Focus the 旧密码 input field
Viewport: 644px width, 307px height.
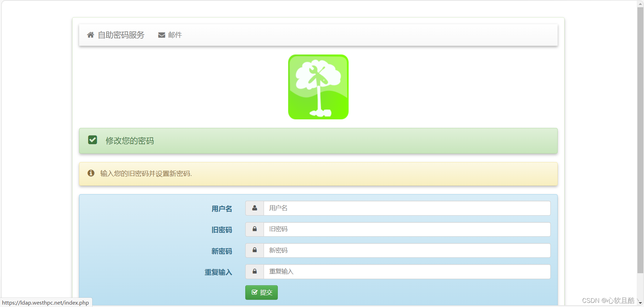pos(407,229)
